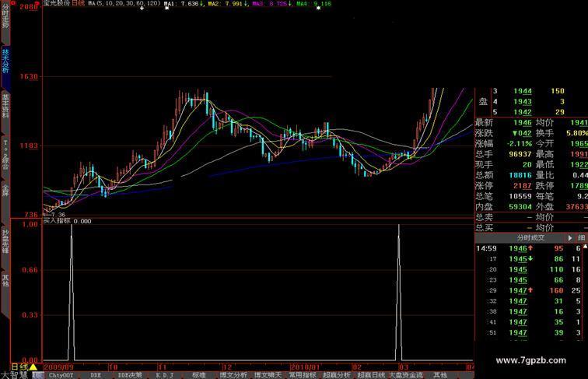
Task: Click the 总手 96937 value
Action: [520, 154]
